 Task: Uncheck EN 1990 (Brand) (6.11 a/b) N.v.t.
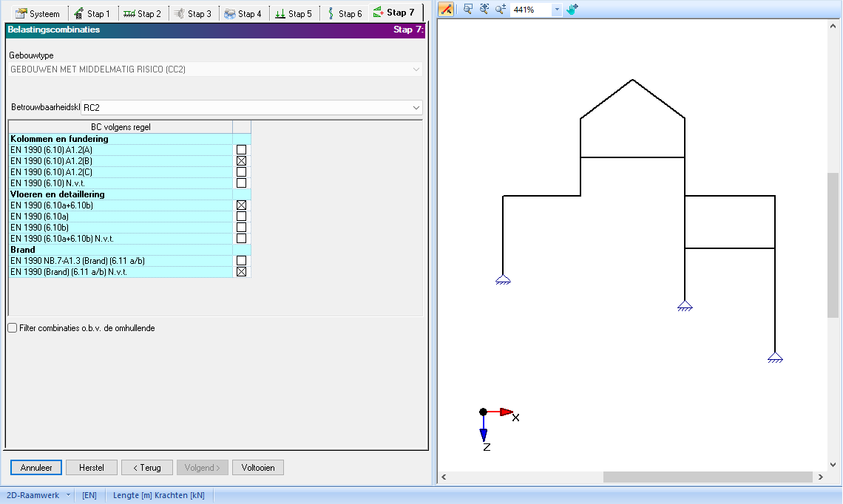(241, 272)
